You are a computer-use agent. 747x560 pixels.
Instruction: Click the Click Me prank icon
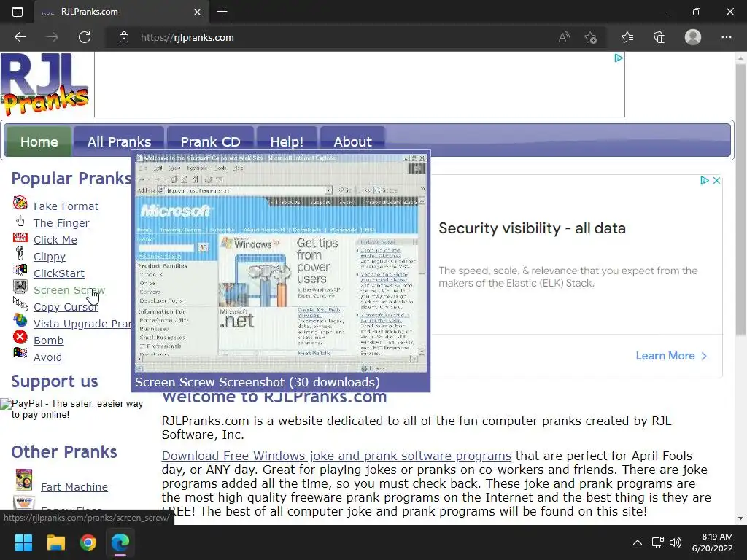[20, 237]
